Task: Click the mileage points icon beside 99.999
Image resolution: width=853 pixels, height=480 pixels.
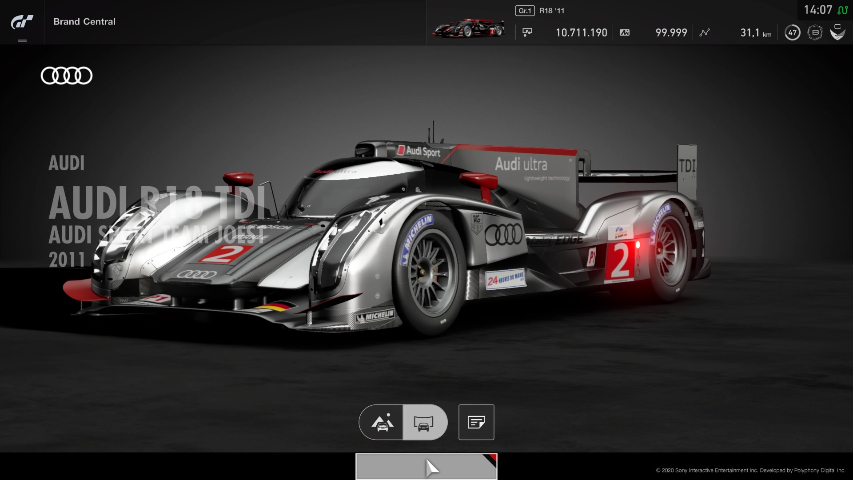Action: [625, 33]
